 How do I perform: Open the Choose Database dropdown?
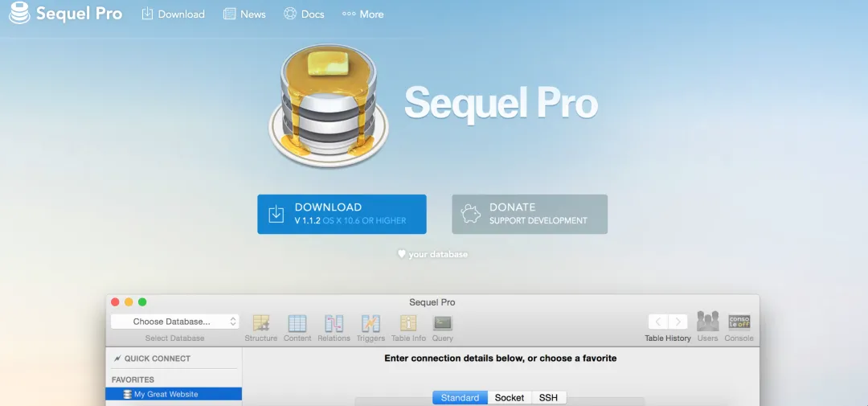175,322
